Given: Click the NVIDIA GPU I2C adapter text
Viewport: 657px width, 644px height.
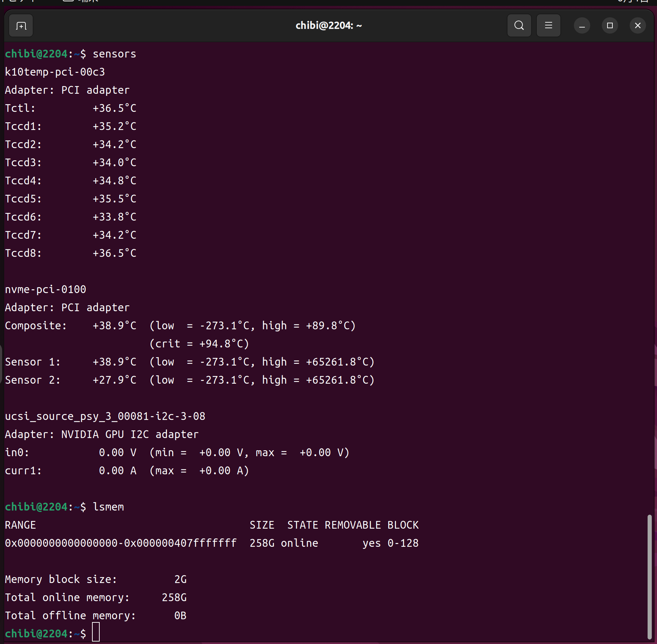Looking at the screenshot, I should 130,435.
